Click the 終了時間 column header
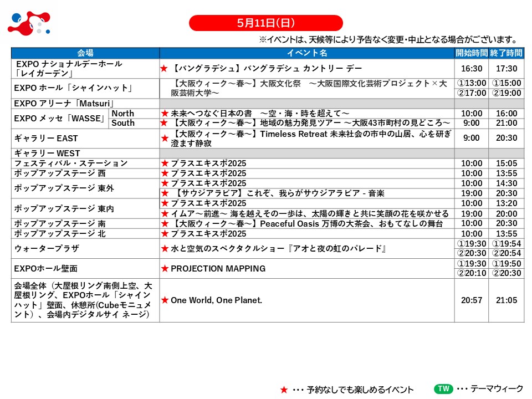Viewport: 532px width, 399px height. coord(506,53)
